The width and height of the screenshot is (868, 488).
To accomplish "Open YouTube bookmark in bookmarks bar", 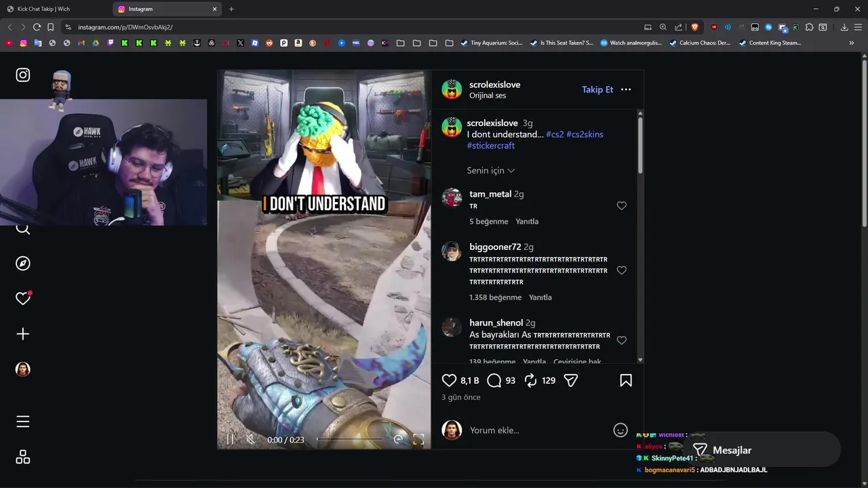I will click(x=9, y=43).
